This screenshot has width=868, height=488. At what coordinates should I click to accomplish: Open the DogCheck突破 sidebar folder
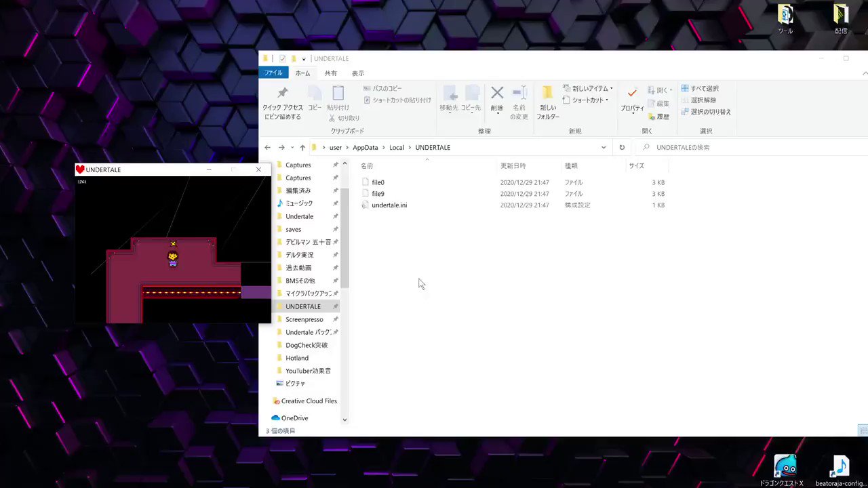pyautogui.click(x=307, y=345)
